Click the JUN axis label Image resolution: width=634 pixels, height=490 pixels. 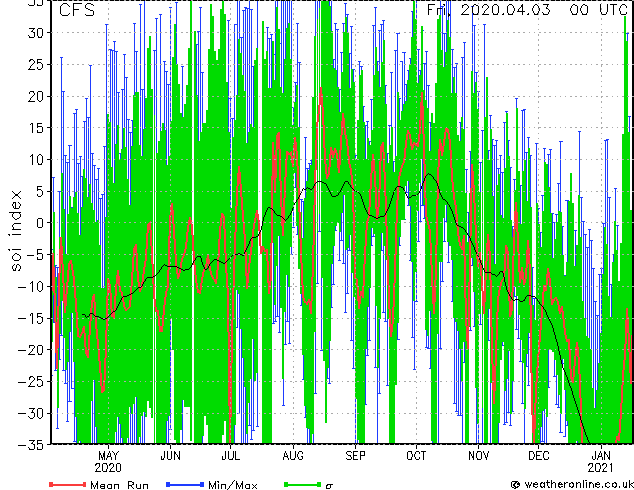(170, 456)
